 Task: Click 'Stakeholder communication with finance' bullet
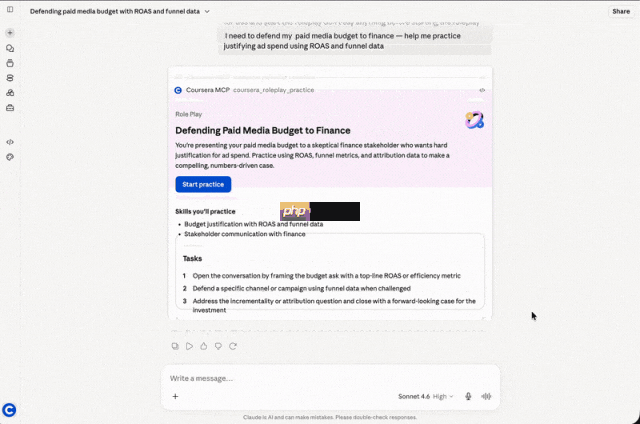[244, 234]
